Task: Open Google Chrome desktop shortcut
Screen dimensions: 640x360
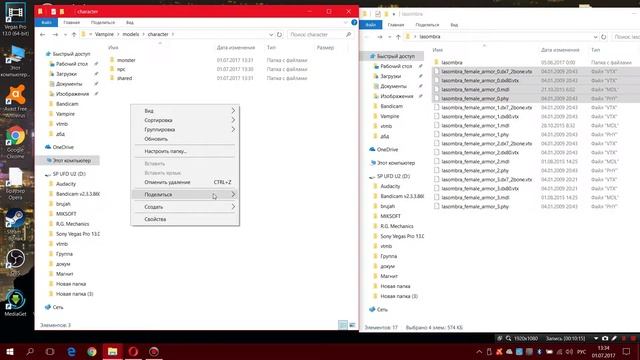Action: tap(15, 142)
